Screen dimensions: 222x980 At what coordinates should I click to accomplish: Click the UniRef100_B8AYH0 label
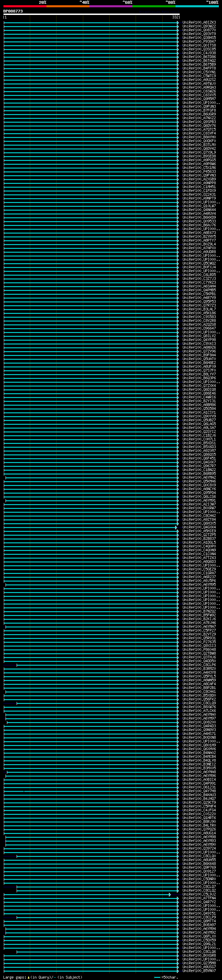pyautogui.click(x=199, y=137)
